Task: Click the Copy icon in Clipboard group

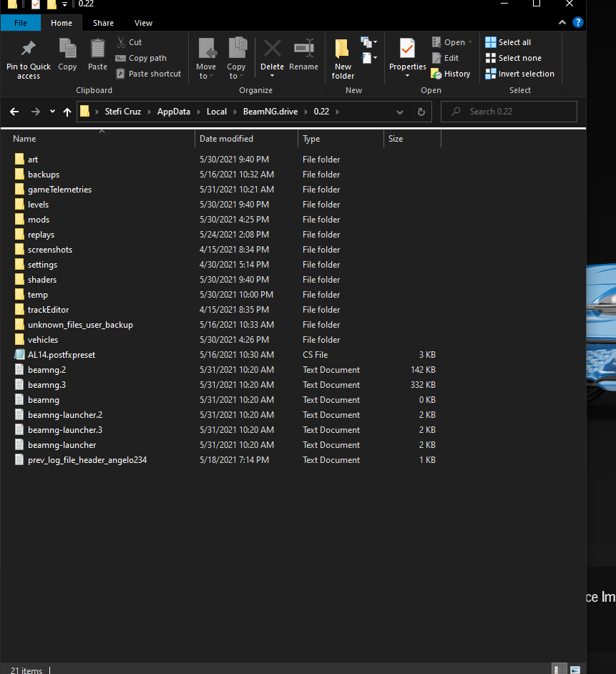Action: (x=67, y=48)
